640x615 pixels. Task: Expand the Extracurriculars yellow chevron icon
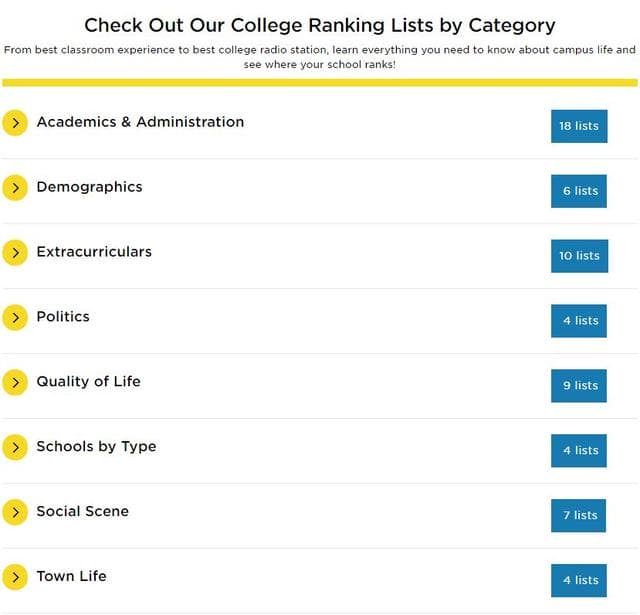point(15,253)
